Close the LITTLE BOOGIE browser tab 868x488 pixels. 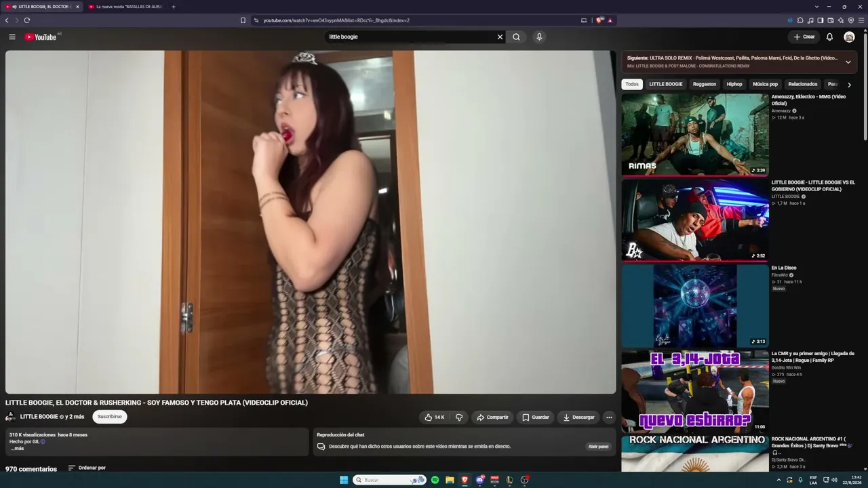(x=77, y=7)
